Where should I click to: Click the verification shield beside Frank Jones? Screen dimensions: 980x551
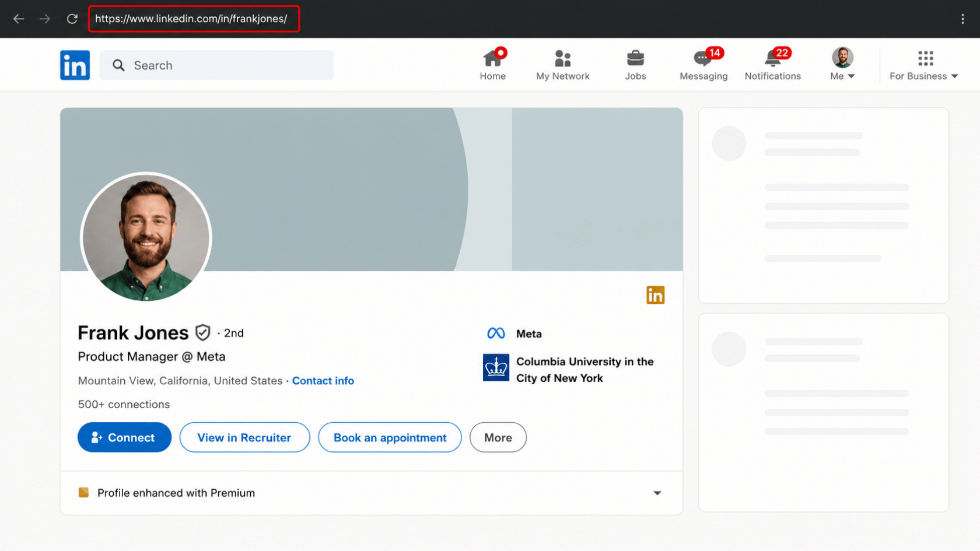pos(202,332)
